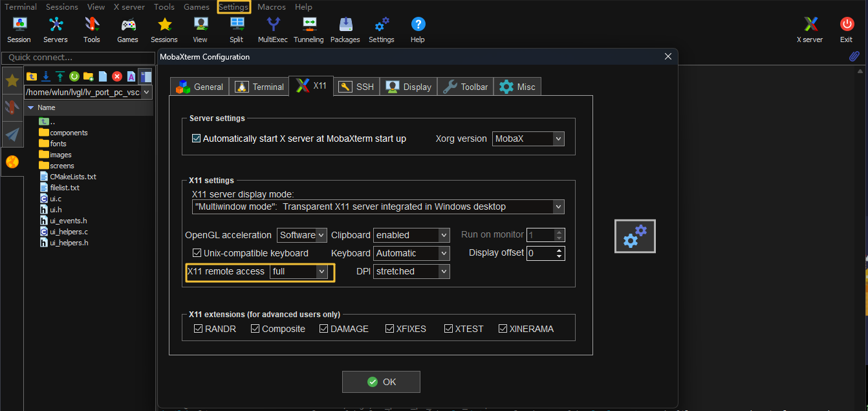Viewport: 868px width, 411px height.
Task: Click the large gears settings image in dialog
Action: point(635,236)
